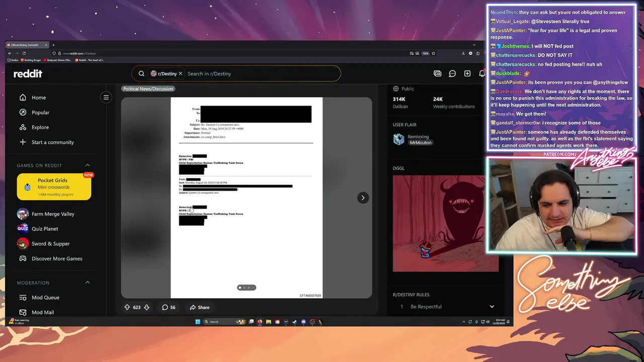Viewport: 644px width, 362px height.
Task: Open the Nothing Burger bookmark
Action: point(31,60)
